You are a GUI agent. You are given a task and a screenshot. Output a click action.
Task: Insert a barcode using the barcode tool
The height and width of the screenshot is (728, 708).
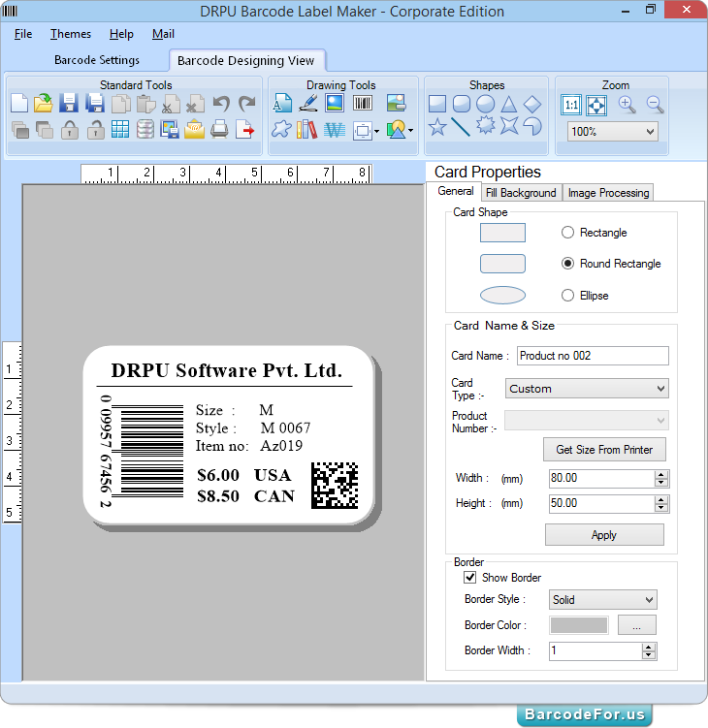click(x=363, y=103)
